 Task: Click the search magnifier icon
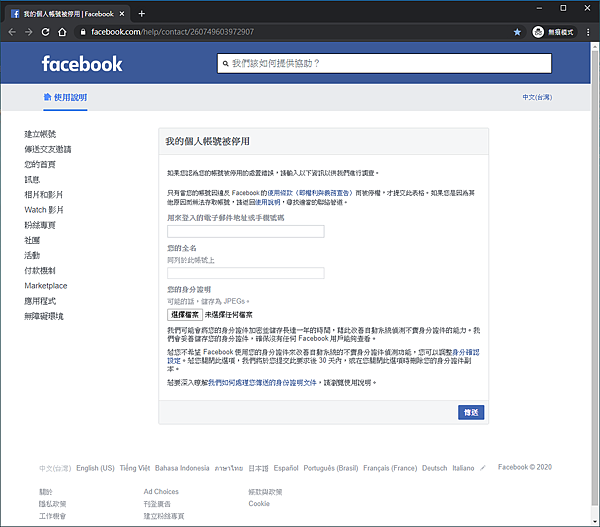(226, 64)
